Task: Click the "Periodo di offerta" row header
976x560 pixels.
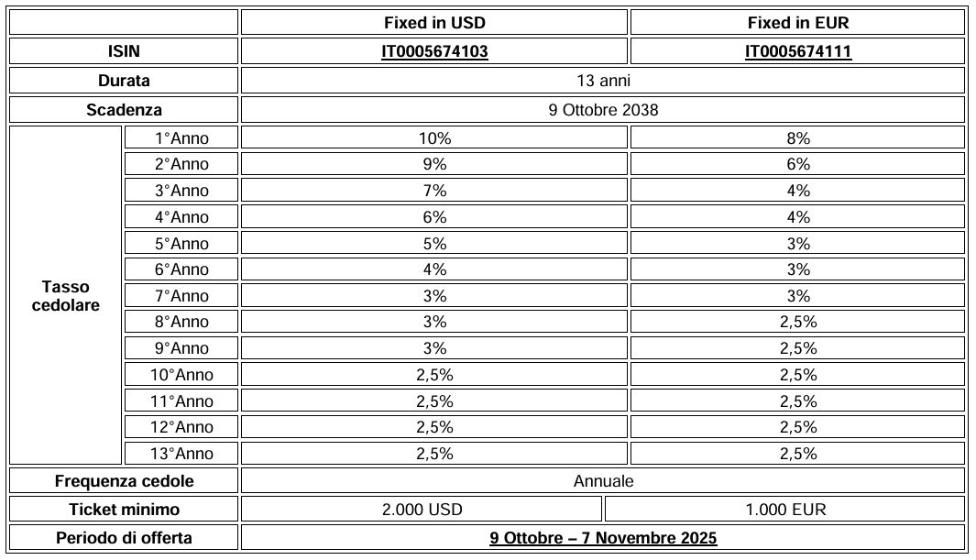Action: [124, 538]
